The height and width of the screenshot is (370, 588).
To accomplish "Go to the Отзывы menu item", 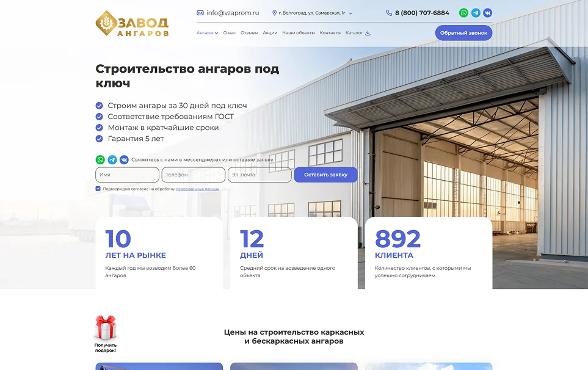I will [x=249, y=33].
